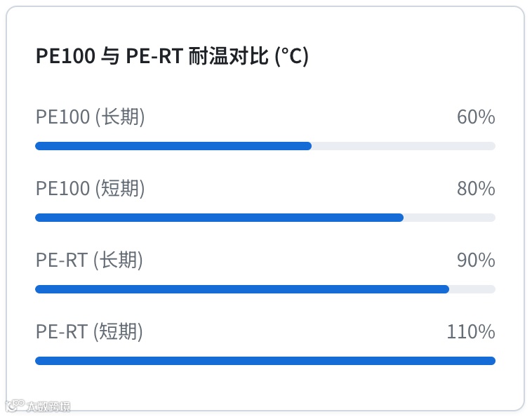Click the blue fill of the PE100 (短期) bar
Screen dimensions: 532x417
[219, 218]
